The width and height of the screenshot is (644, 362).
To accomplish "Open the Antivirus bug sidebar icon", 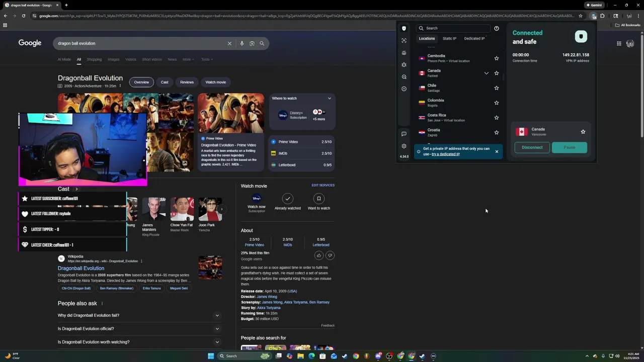I will pyautogui.click(x=404, y=65).
